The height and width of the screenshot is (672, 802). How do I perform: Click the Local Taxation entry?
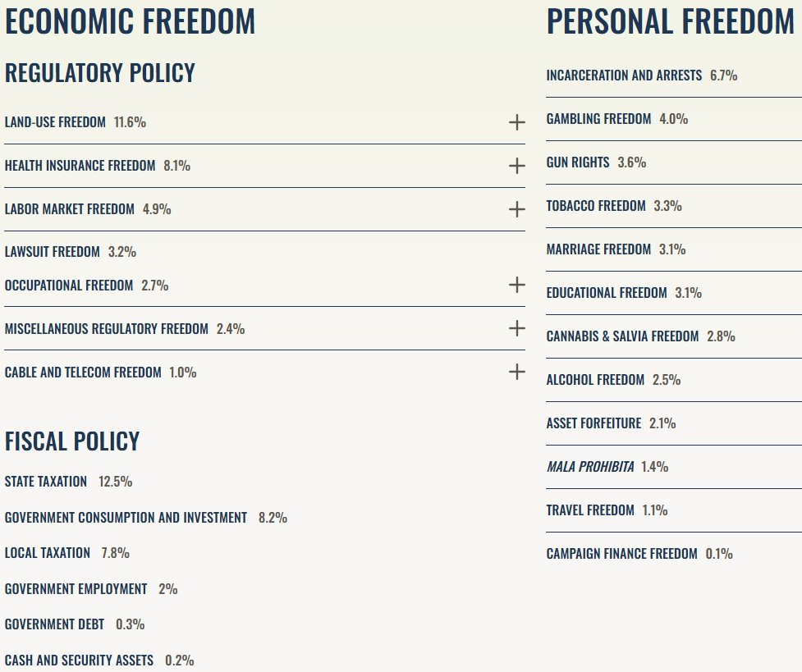click(48, 553)
